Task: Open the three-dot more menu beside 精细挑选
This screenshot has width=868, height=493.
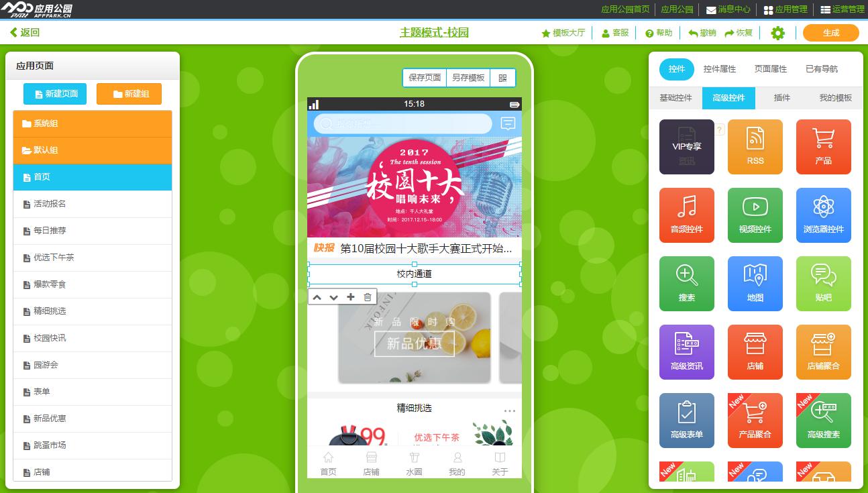Action: [509, 411]
